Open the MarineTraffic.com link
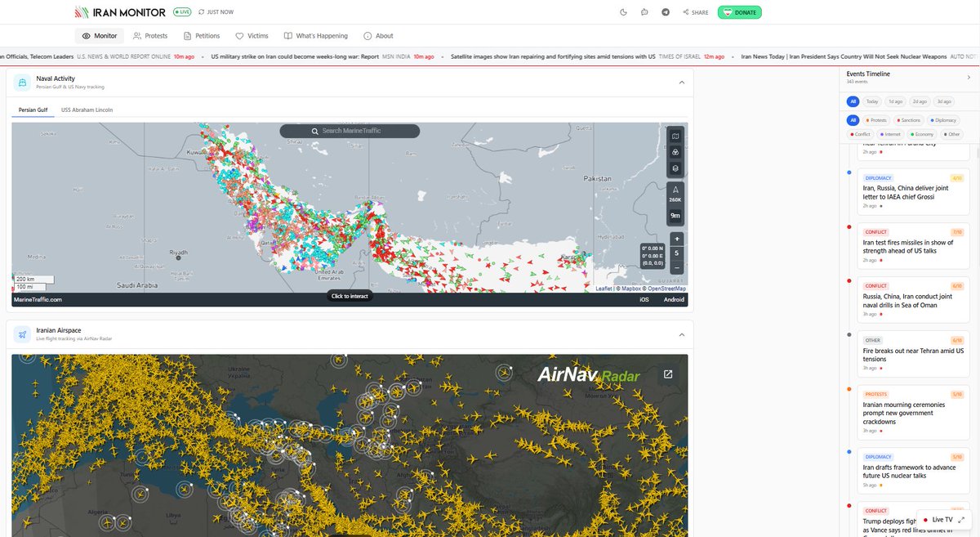980x537 pixels. (38, 300)
